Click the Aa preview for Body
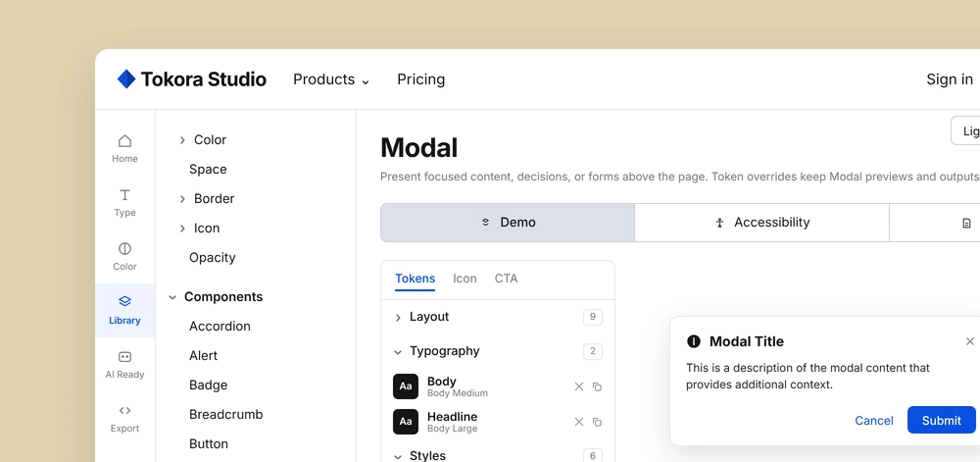The height and width of the screenshot is (462, 980). (406, 386)
